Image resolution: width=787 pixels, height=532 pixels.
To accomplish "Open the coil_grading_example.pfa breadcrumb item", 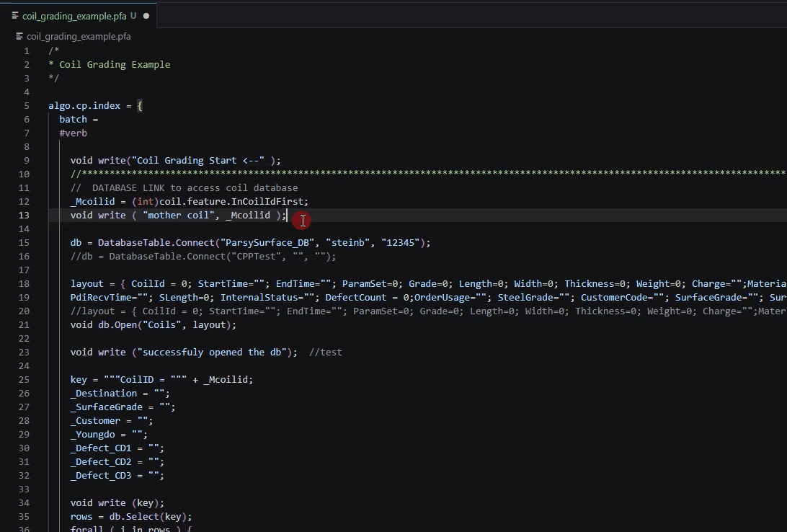I will point(79,37).
